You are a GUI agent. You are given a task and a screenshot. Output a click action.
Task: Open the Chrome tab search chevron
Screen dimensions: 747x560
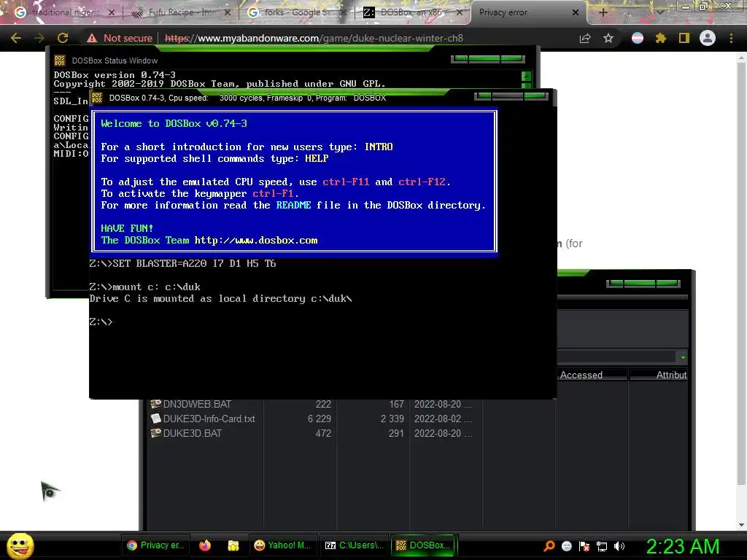pos(659,12)
